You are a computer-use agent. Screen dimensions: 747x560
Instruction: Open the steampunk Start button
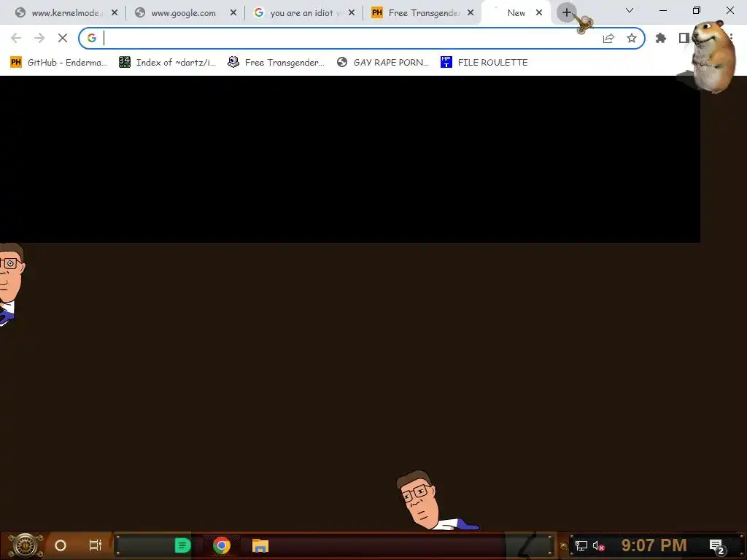[26, 545]
